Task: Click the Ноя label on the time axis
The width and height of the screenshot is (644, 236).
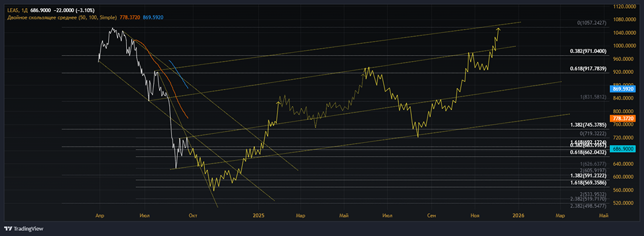Action: tap(475, 215)
